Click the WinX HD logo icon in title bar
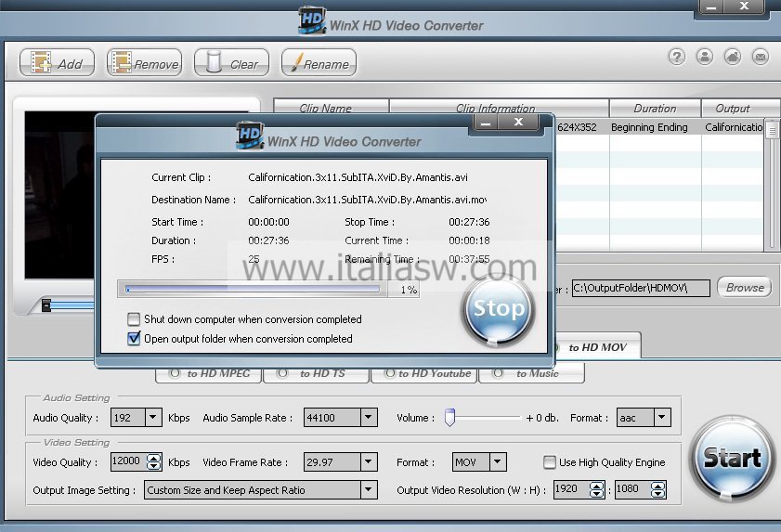Image resolution: width=781 pixels, height=532 pixels. 312,21
